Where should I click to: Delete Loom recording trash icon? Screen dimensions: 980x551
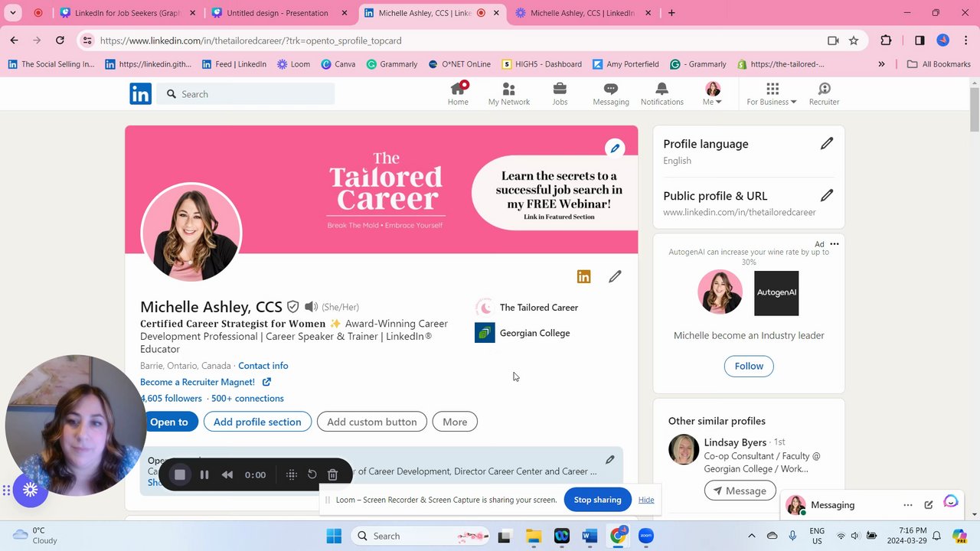(332, 474)
